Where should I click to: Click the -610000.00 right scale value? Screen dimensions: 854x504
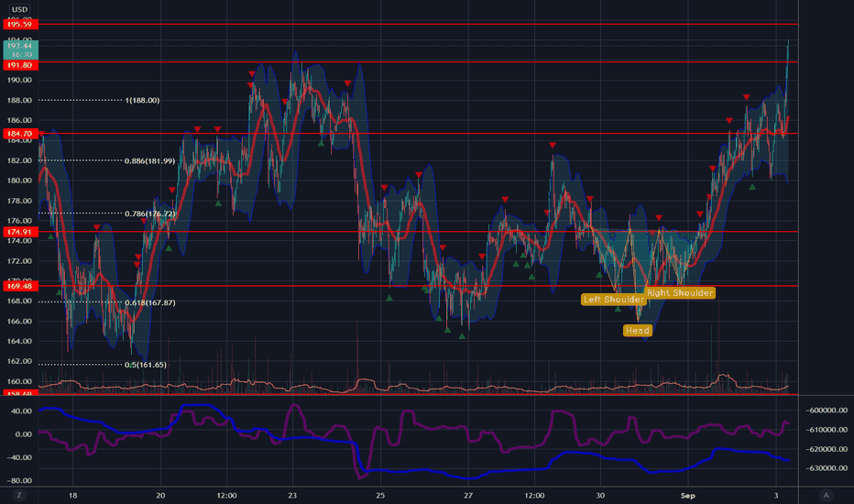(827, 430)
